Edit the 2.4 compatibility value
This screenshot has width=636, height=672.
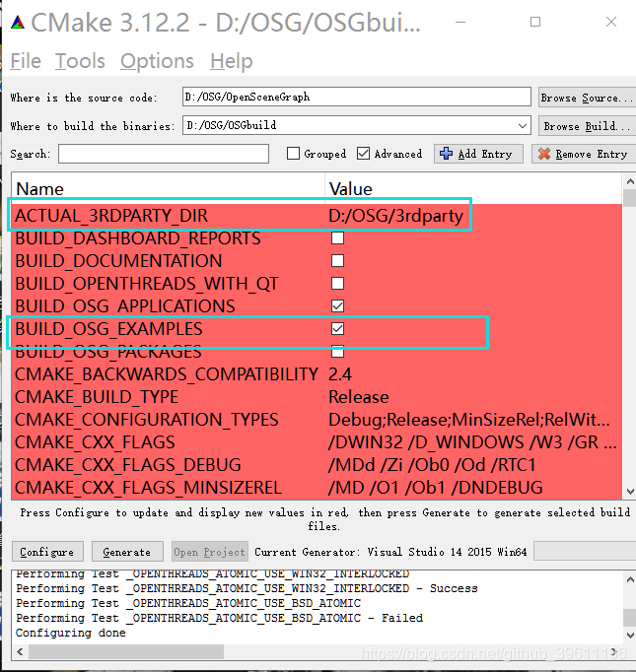pyautogui.click(x=340, y=374)
